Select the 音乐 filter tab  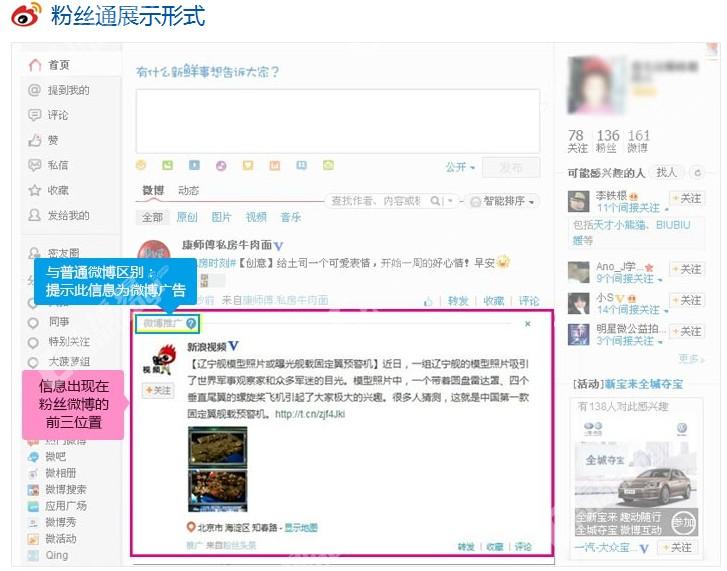[x=291, y=217]
